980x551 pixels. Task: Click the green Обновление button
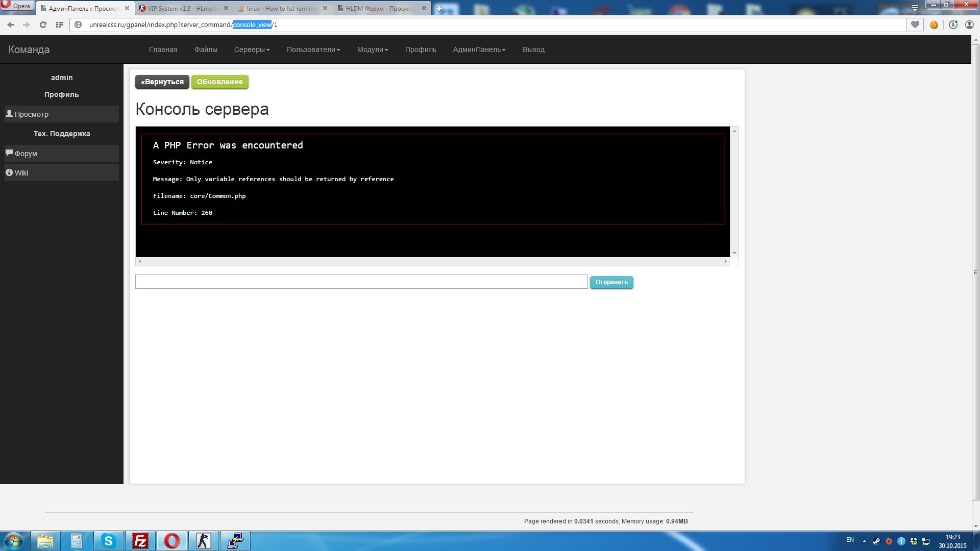point(219,82)
